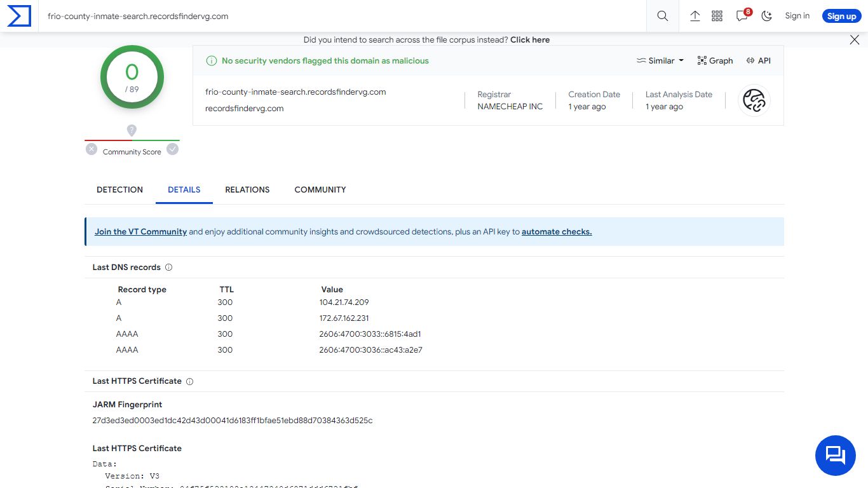The height and width of the screenshot is (488, 868).
Task: Click the domain link category icon
Action: click(x=754, y=100)
